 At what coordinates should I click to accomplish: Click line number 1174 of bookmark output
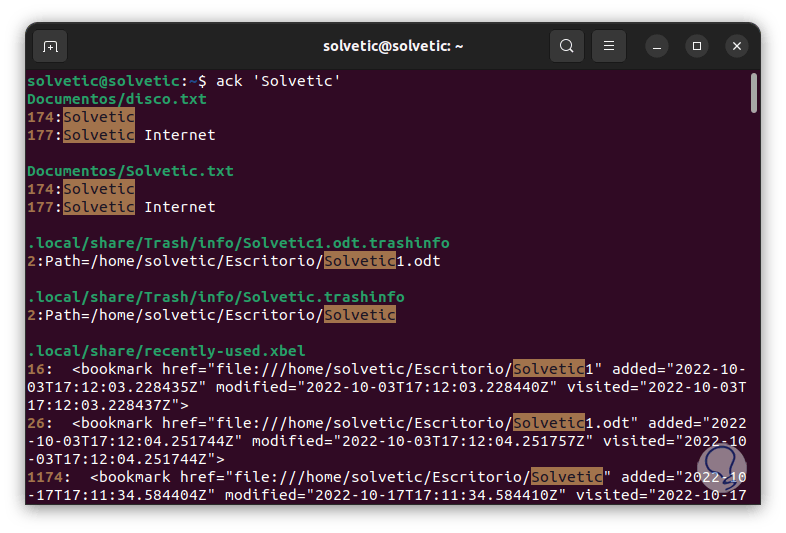click(x=45, y=477)
